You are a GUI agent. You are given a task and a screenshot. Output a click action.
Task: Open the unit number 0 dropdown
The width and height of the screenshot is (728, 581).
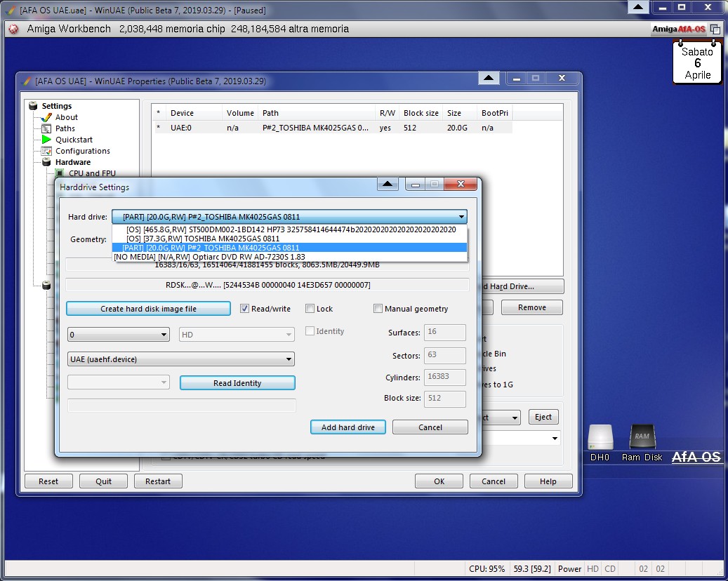118,335
